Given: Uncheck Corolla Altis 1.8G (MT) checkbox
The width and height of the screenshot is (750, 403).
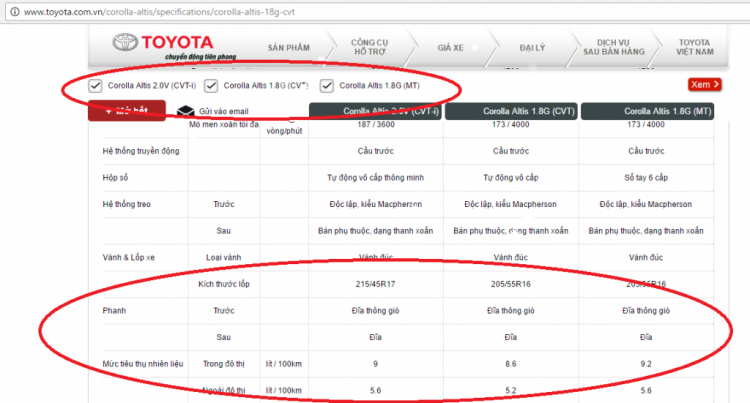Looking at the screenshot, I should coord(327,86).
